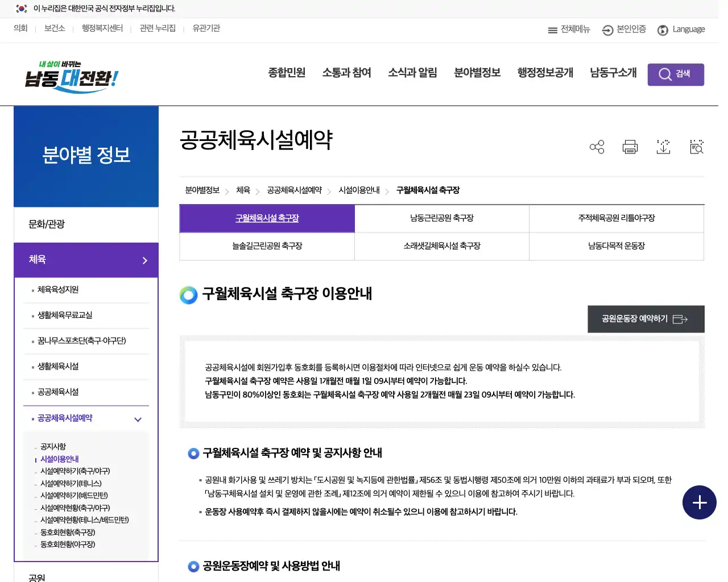Open 행정복지센터 top utility link
This screenshot has width=728, height=582.
(x=102, y=28)
